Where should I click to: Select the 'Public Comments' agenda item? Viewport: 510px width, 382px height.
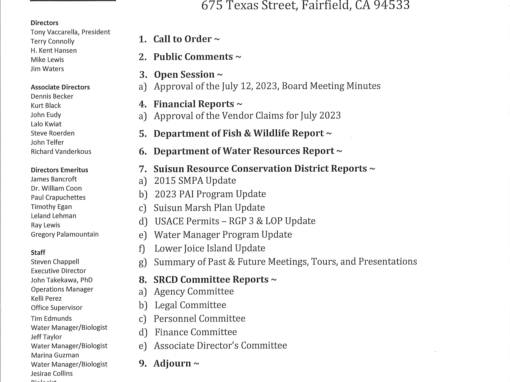[x=193, y=57]
